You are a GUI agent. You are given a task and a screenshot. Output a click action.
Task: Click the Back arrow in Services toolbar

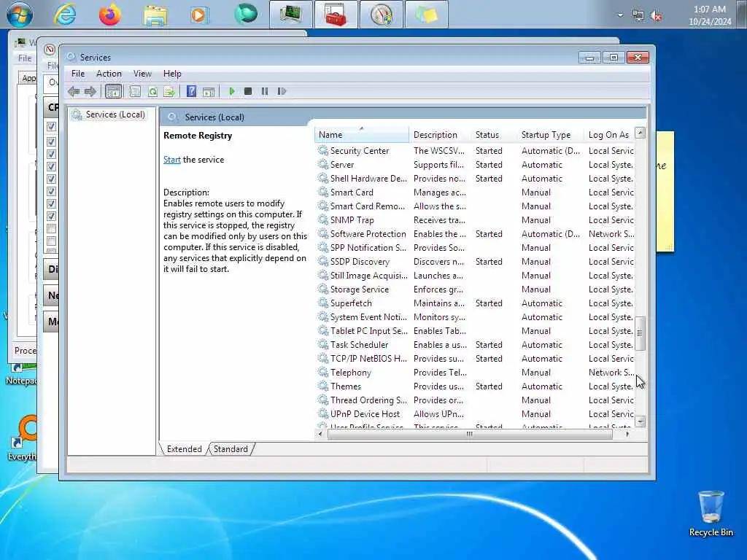pos(74,91)
